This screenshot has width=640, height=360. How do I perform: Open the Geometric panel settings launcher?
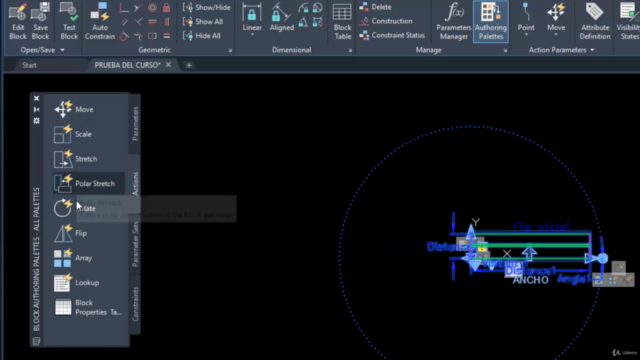coord(230,51)
